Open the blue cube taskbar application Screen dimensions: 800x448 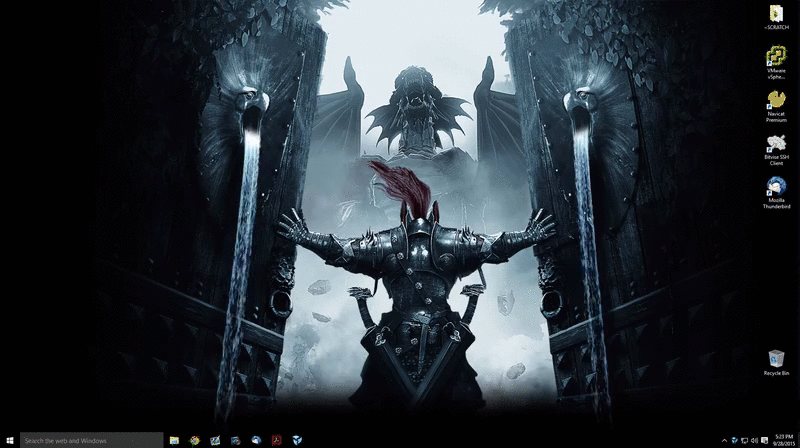[297, 440]
